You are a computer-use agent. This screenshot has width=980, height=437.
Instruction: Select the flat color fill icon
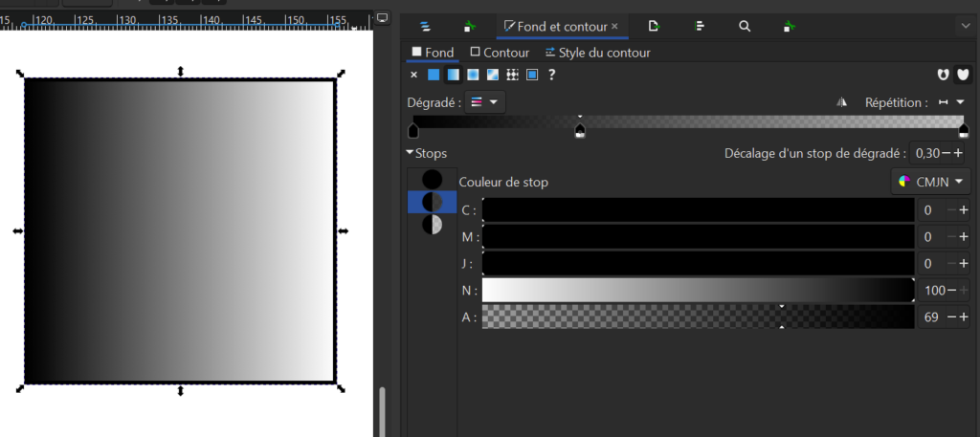[434, 75]
